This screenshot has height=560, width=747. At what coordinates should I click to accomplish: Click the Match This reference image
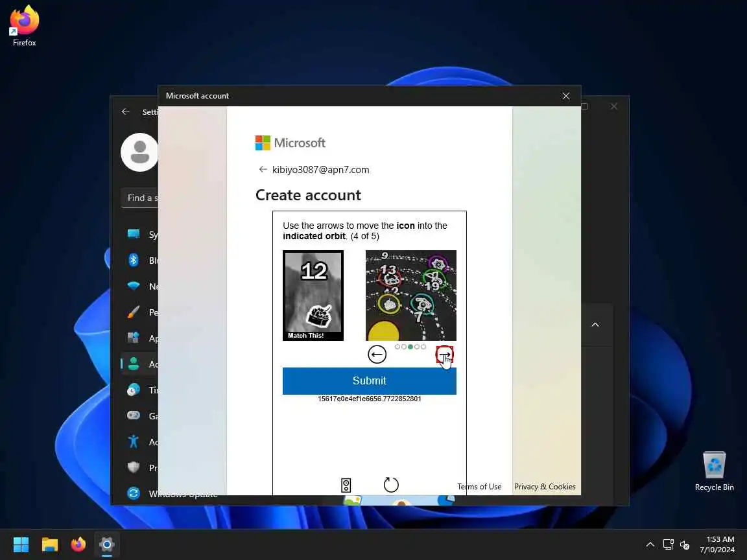pos(313,296)
